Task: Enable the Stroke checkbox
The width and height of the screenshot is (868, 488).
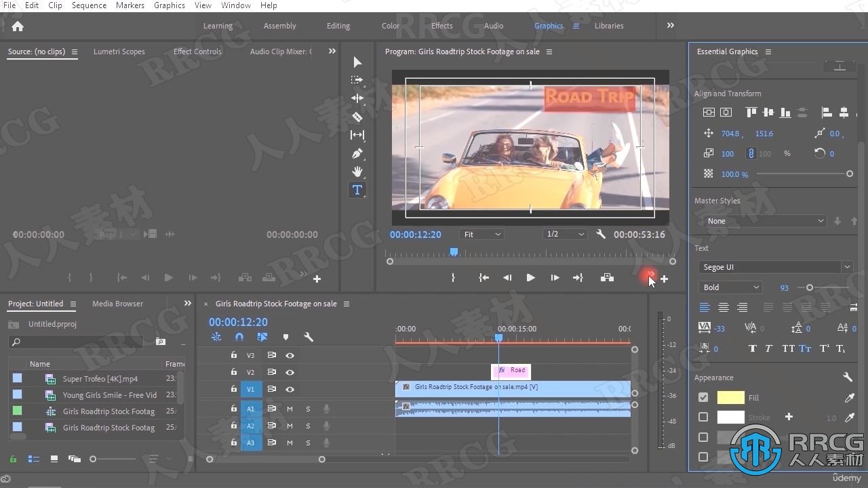Action: point(703,417)
